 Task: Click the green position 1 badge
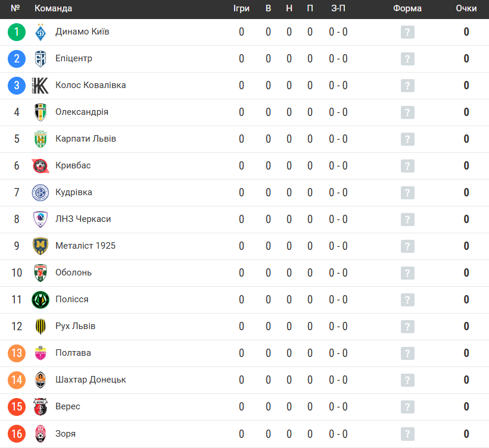[17, 32]
